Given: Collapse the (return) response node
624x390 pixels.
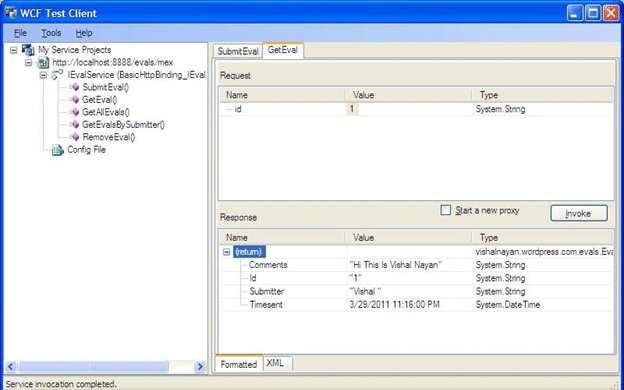Looking at the screenshot, I should point(226,252).
